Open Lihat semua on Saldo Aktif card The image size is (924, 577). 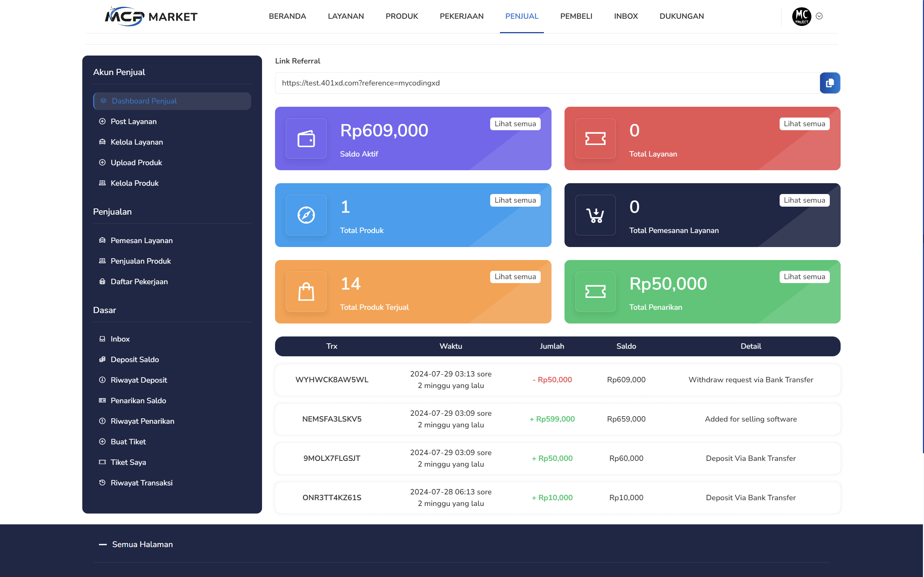point(515,124)
